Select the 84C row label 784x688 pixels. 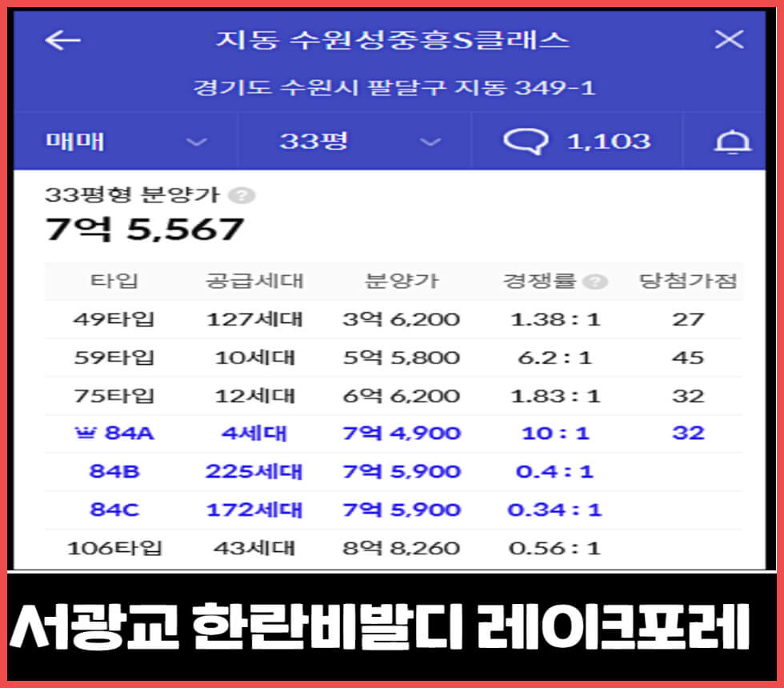point(114,510)
